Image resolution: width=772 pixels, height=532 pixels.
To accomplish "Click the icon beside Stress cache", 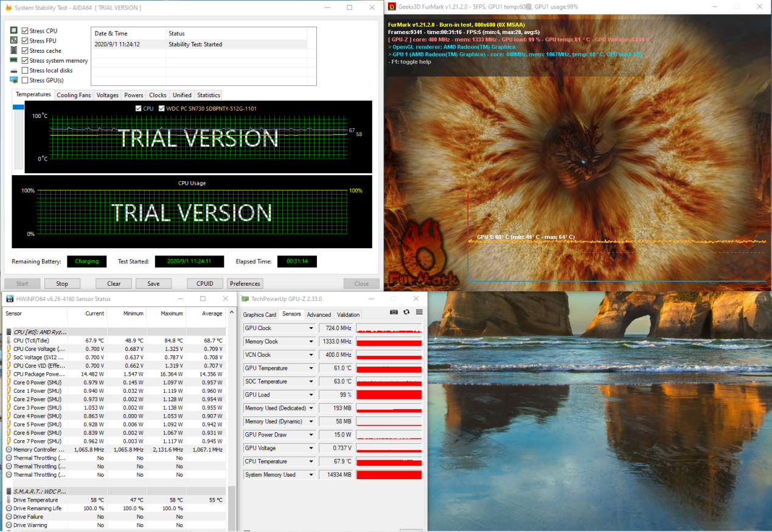I will point(14,50).
